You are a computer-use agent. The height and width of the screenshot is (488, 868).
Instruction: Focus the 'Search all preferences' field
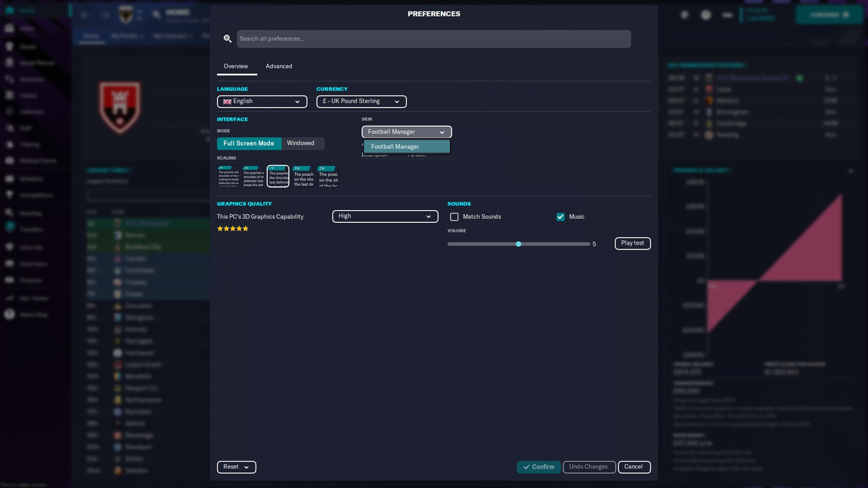point(434,39)
